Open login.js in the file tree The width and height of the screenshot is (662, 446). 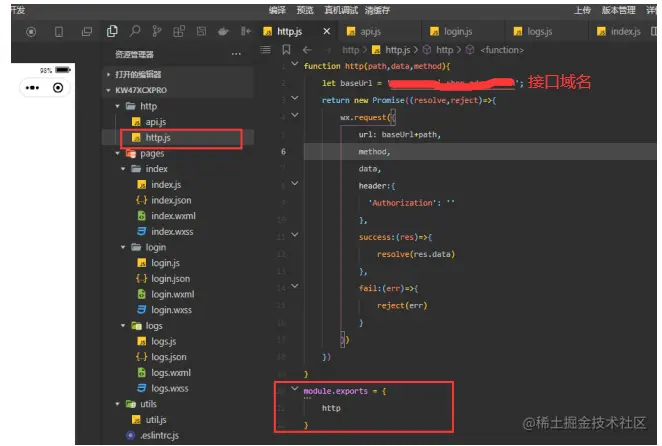(165, 263)
